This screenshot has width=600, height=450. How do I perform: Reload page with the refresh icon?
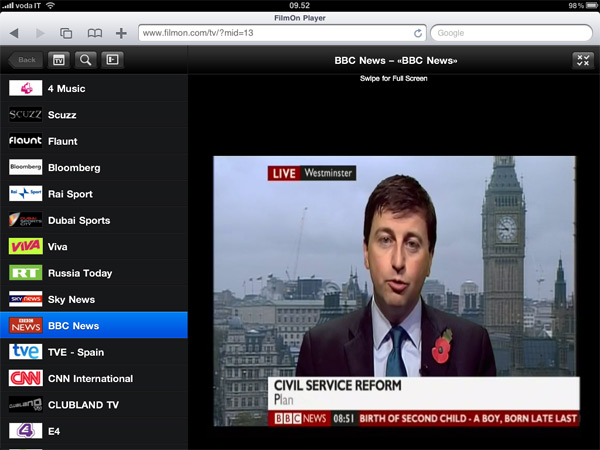coord(417,33)
